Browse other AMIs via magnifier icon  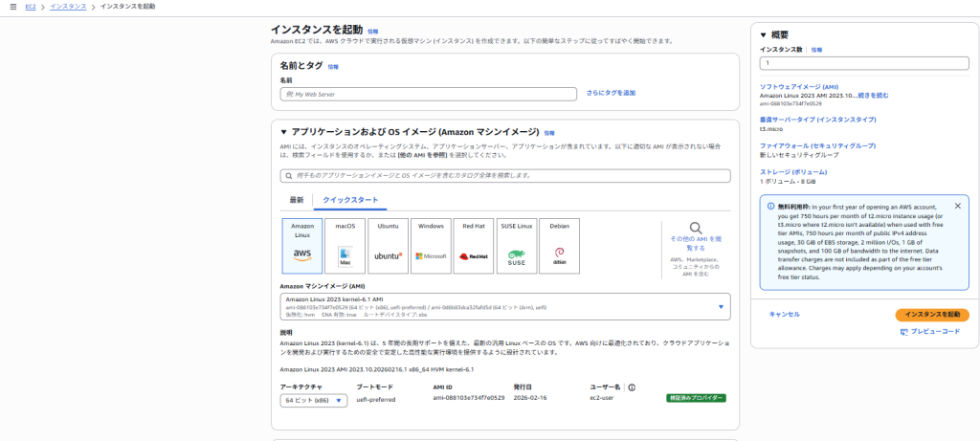click(696, 229)
